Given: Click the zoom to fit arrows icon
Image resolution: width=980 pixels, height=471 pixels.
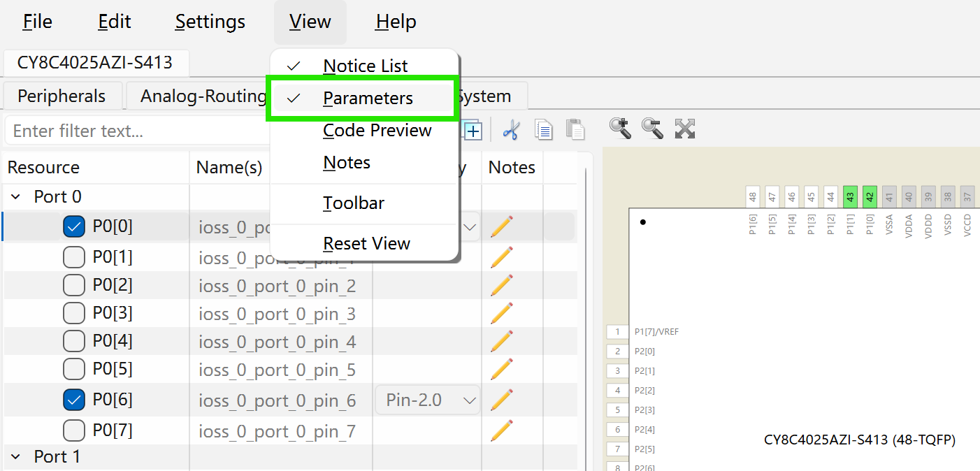Looking at the screenshot, I should pyautogui.click(x=685, y=129).
